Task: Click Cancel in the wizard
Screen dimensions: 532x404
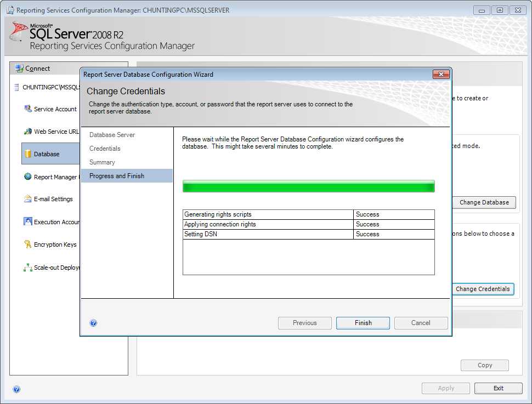Action: pos(421,323)
